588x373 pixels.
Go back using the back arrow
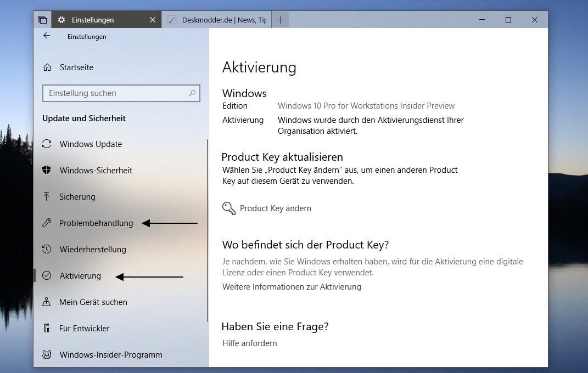(47, 36)
